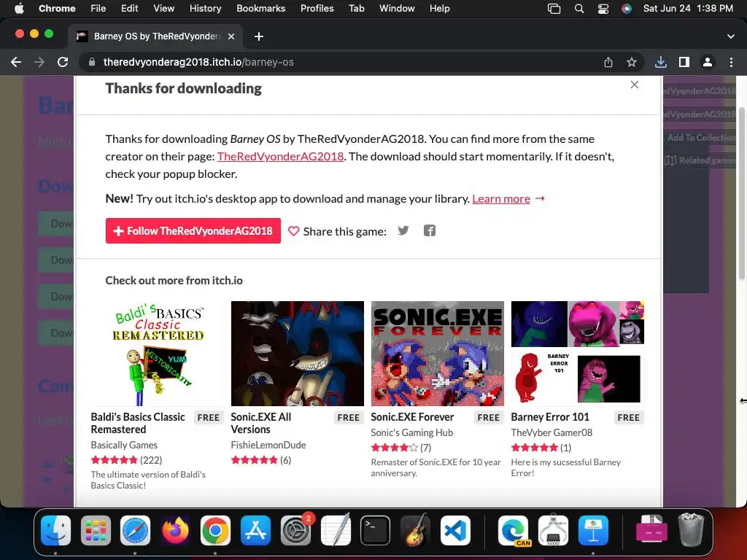Open the Sonic.EXE Forever cover image

[438, 354]
